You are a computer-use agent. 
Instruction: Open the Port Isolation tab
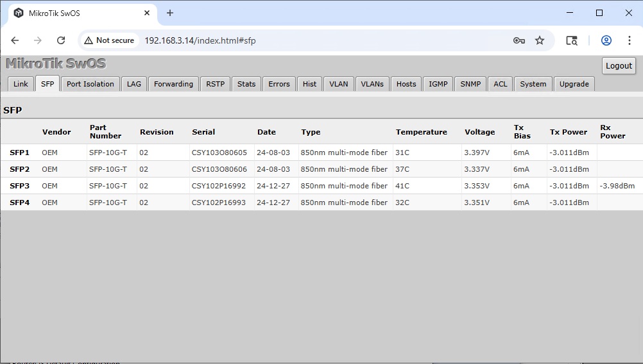click(90, 84)
